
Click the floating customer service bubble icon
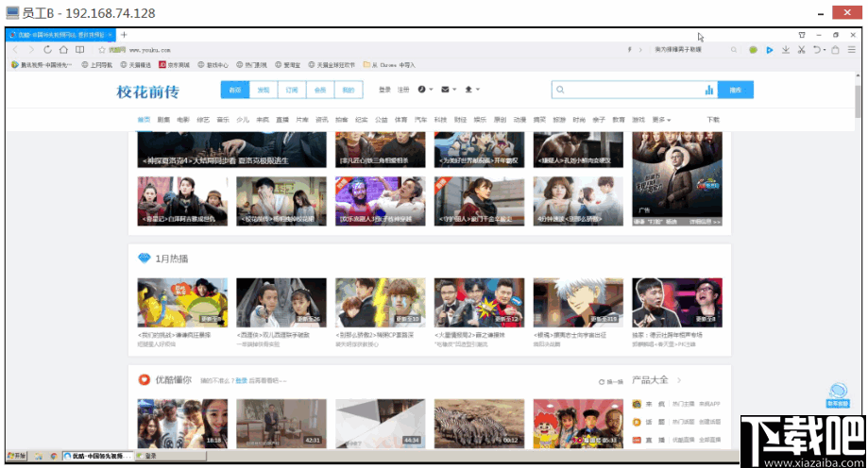838,394
